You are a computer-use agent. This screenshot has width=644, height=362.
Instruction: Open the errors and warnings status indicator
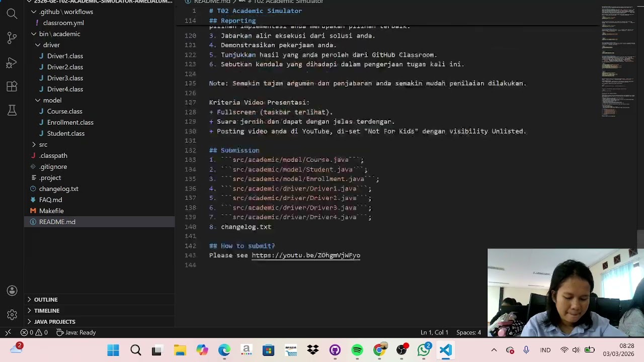tap(34, 332)
